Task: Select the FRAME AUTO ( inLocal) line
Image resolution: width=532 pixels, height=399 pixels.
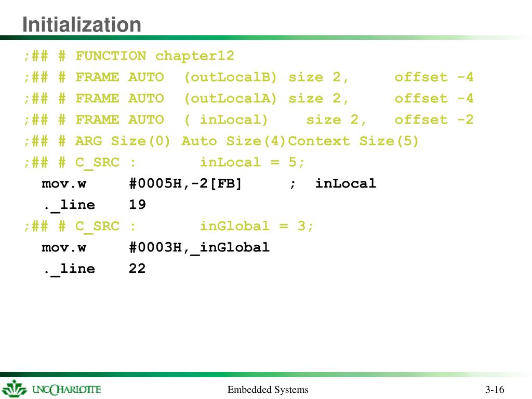Action: (x=248, y=120)
